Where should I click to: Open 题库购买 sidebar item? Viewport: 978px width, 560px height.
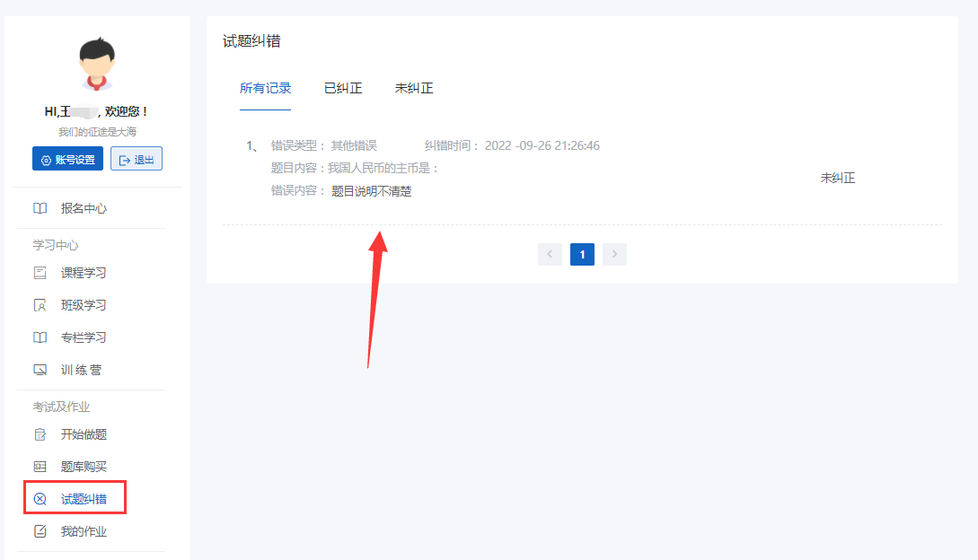[84, 467]
